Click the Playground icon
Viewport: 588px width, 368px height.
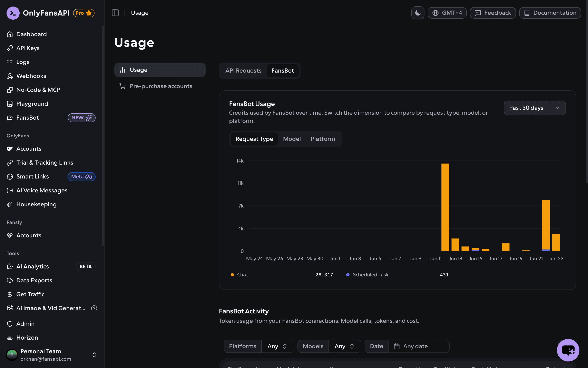(x=10, y=104)
